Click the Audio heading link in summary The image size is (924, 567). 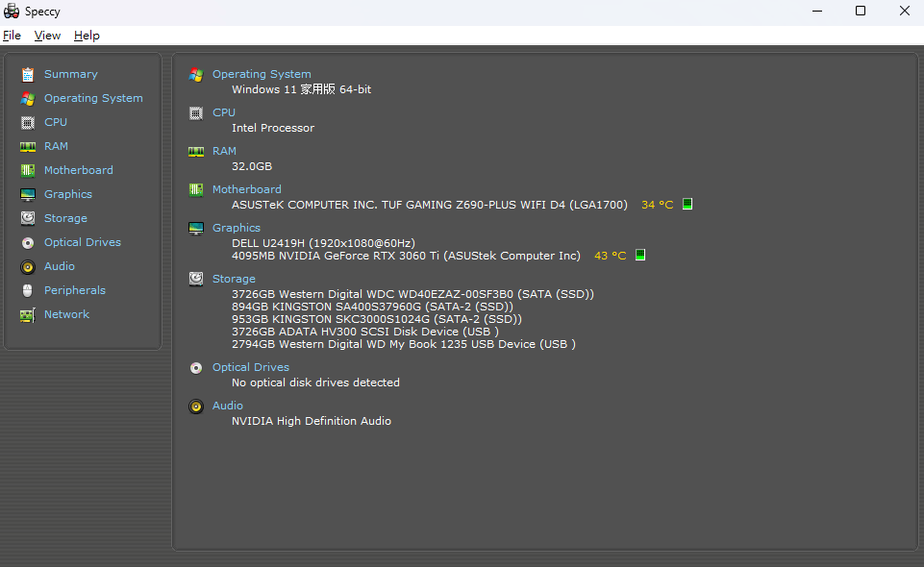[x=228, y=406]
